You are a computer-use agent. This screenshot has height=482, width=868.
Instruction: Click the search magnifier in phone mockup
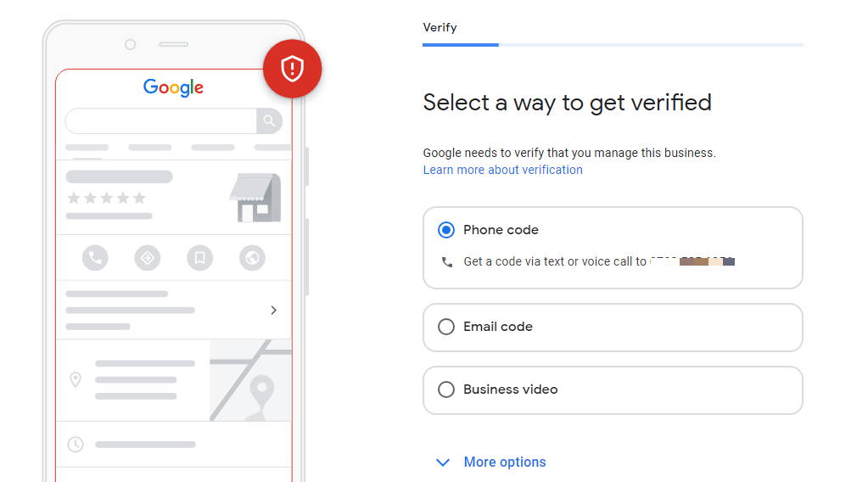click(269, 120)
